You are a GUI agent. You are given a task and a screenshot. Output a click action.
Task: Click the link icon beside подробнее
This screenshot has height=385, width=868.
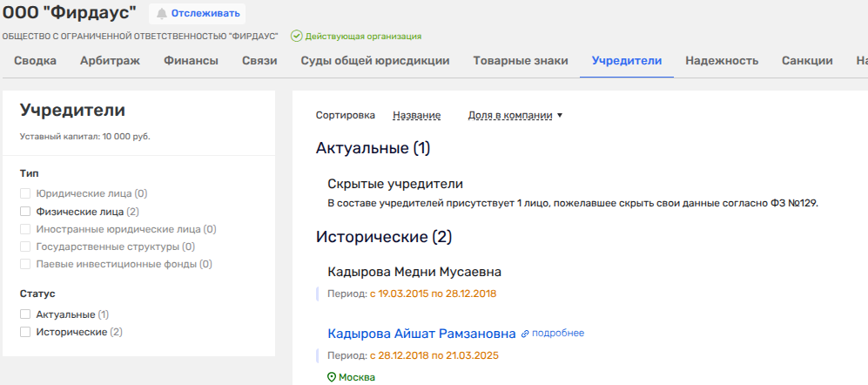tap(525, 334)
